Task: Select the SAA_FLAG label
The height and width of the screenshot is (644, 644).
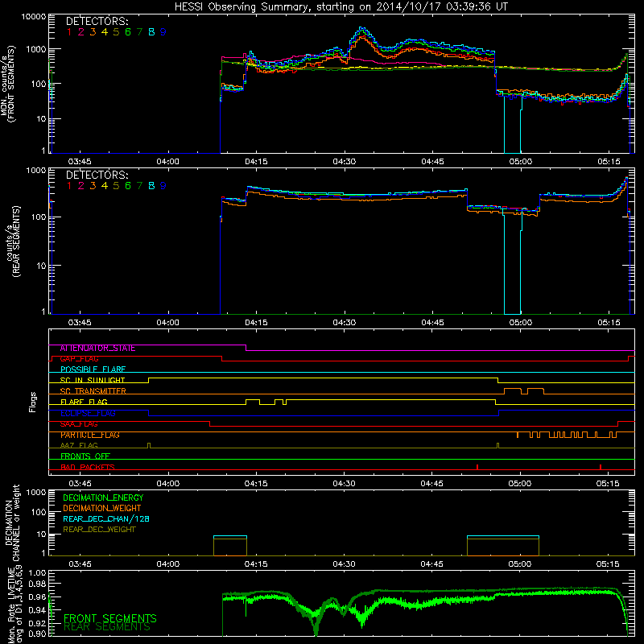Action: [79, 424]
